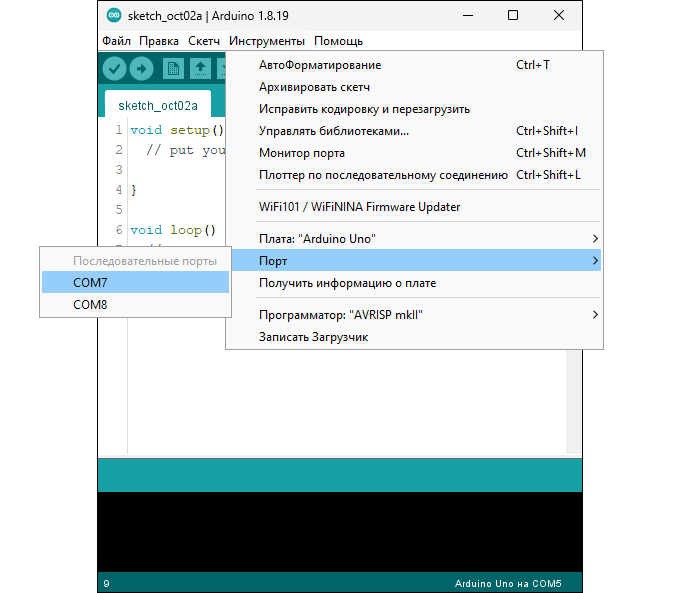
Task: Click the Open sketch upward arrow icon
Action: pos(200,69)
